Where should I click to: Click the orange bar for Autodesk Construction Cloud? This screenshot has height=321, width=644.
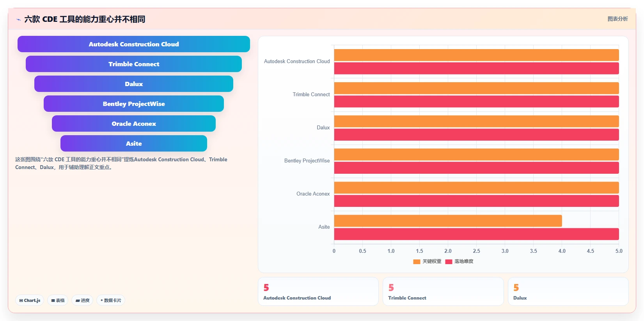476,55
